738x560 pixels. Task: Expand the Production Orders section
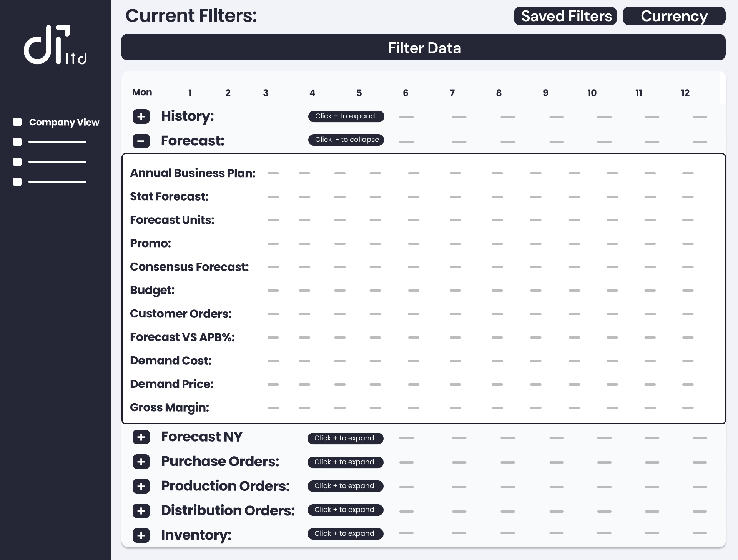pyautogui.click(x=141, y=486)
